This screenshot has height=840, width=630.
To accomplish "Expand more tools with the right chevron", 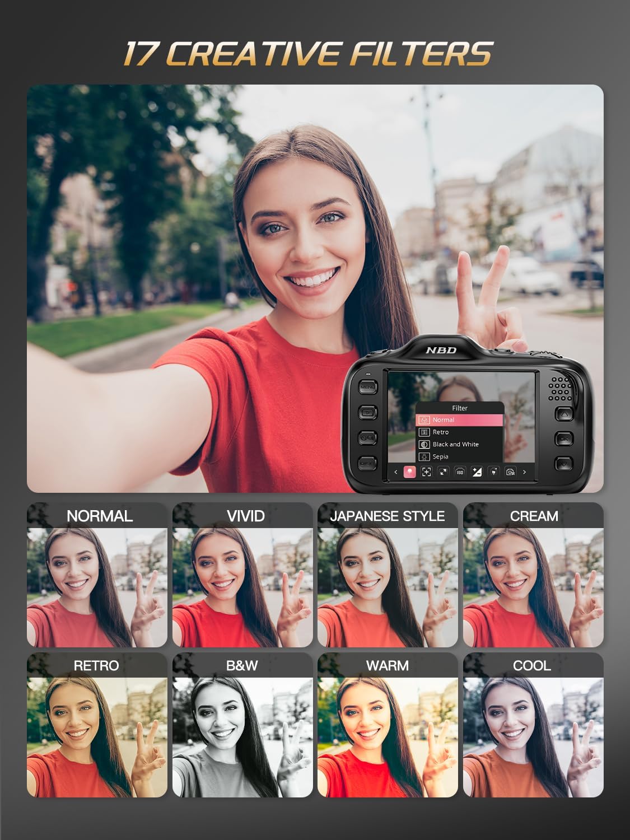I will tap(524, 472).
